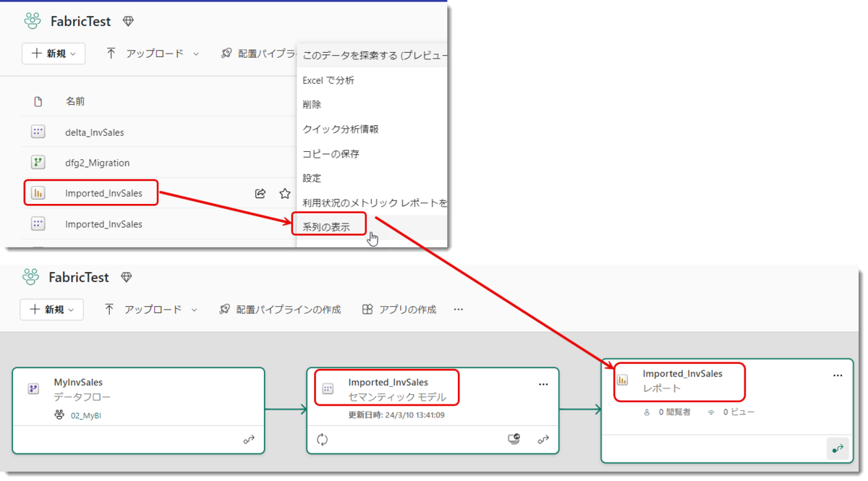Click the file type column header icon
The width and height of the screenshot is (868, 481).
pos(38,101)
